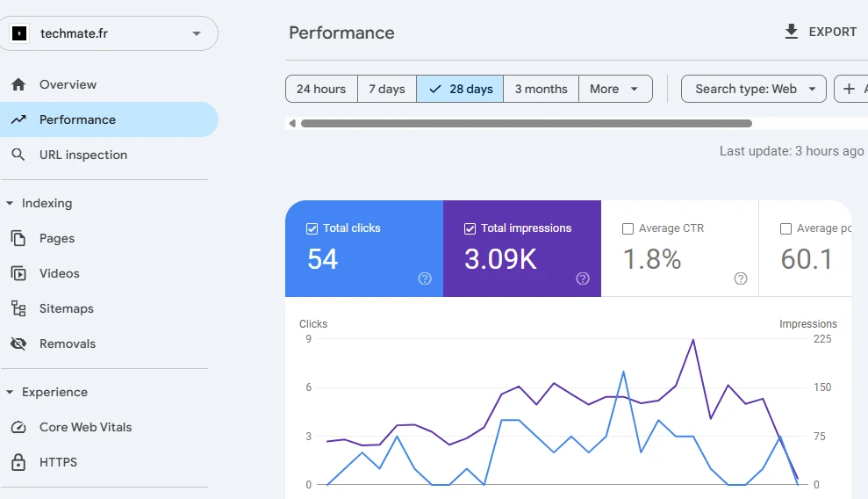Select the Sitemaps icon

18,308
